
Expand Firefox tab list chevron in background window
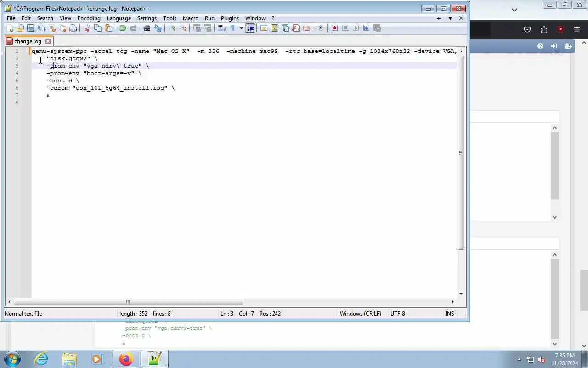[x=514, y=10]
